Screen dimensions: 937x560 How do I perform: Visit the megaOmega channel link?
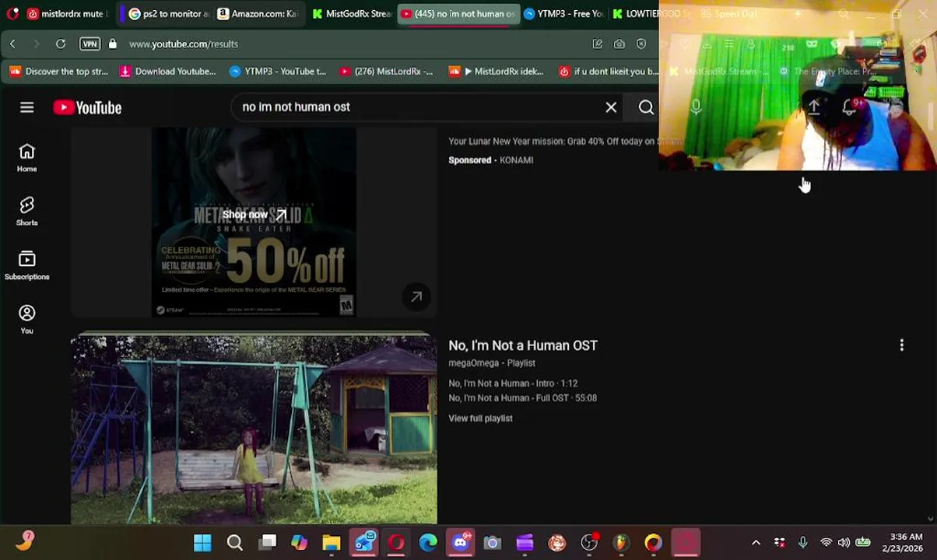473,363
